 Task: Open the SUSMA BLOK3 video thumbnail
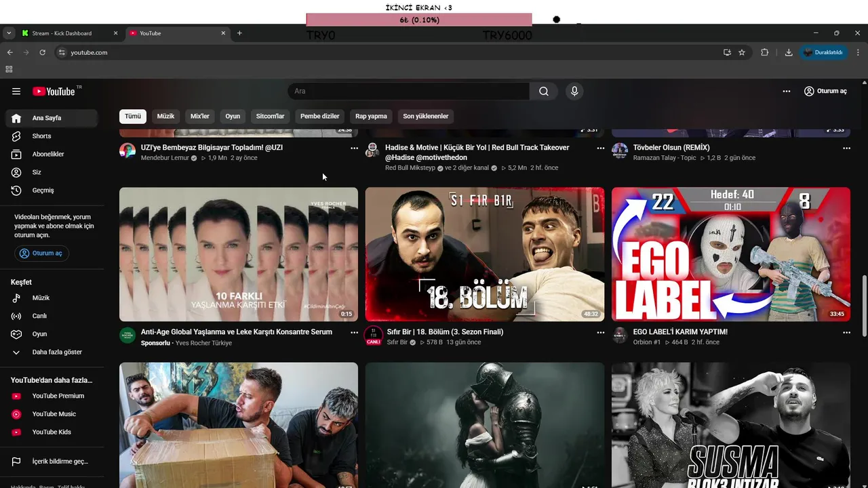point(730,425)
